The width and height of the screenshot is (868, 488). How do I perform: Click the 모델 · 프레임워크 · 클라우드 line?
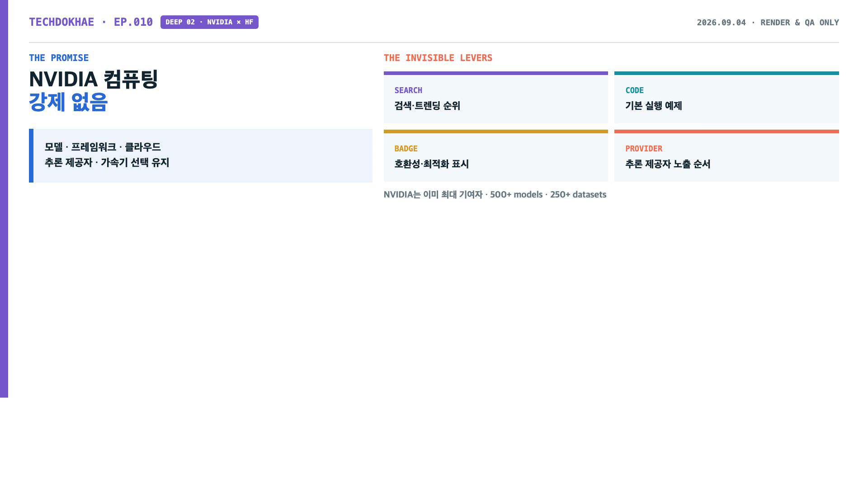[x=103, y=147]
